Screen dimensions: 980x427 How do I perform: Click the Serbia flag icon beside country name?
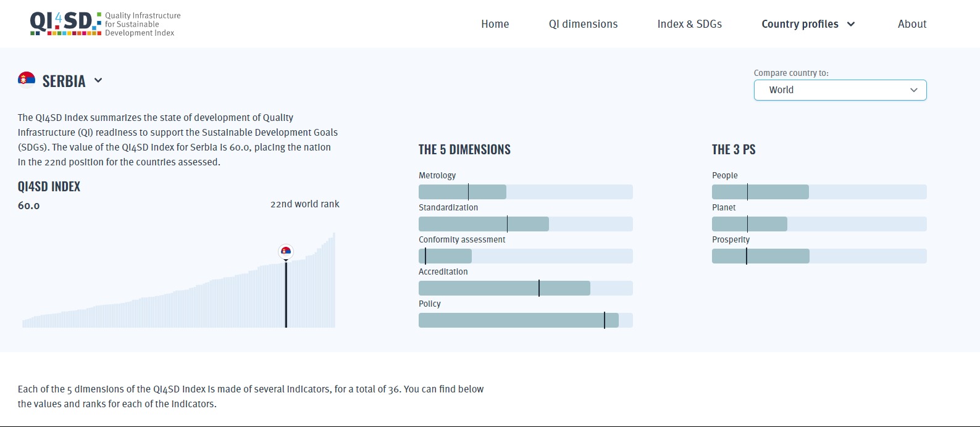click(27, 80)
